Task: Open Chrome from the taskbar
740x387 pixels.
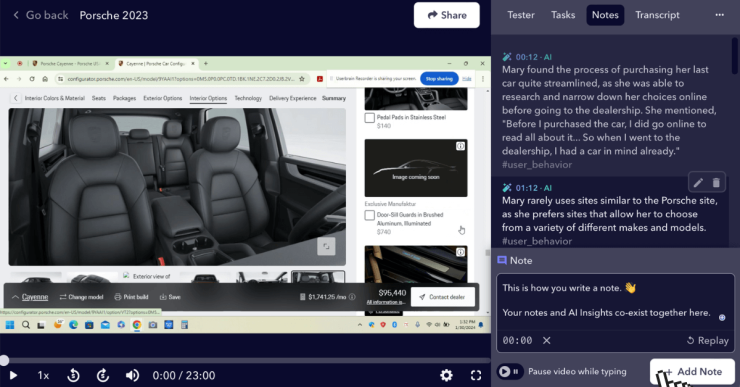Action: [137, 325]
